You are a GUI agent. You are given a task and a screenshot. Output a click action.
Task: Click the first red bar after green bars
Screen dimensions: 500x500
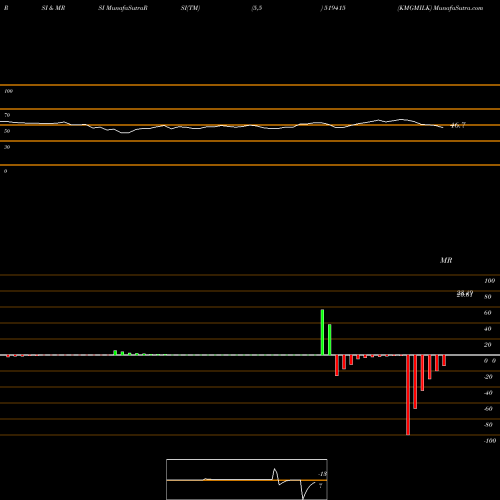click(337, 366)
